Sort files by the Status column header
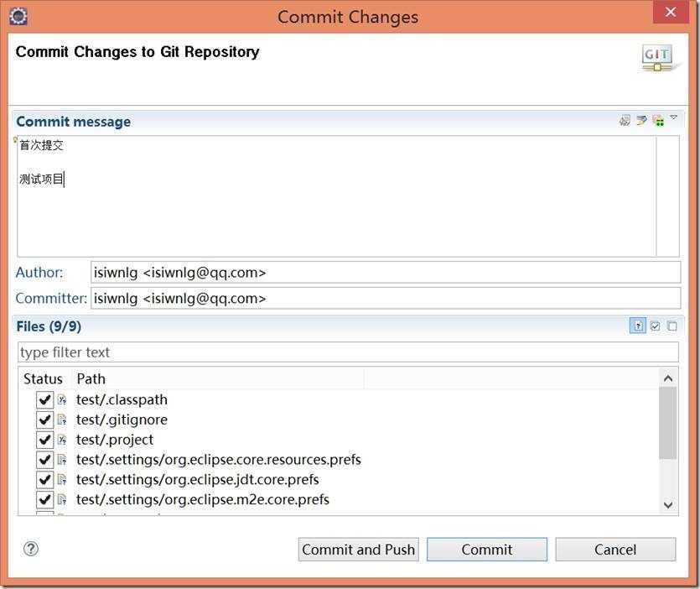Screen dimensions: 700x589 point(44,378)
